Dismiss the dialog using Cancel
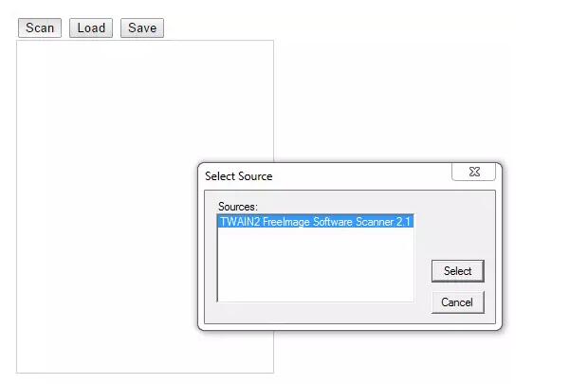 click(x=458, y=302)
